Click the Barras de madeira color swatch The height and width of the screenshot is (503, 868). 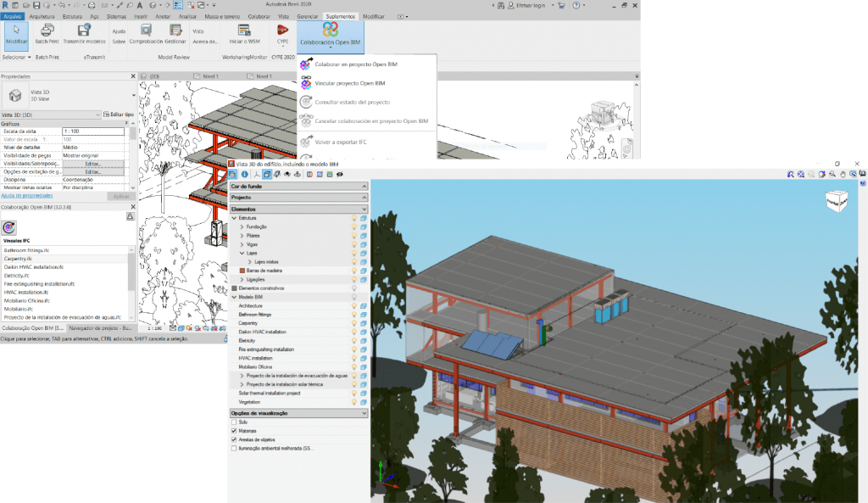242,271
